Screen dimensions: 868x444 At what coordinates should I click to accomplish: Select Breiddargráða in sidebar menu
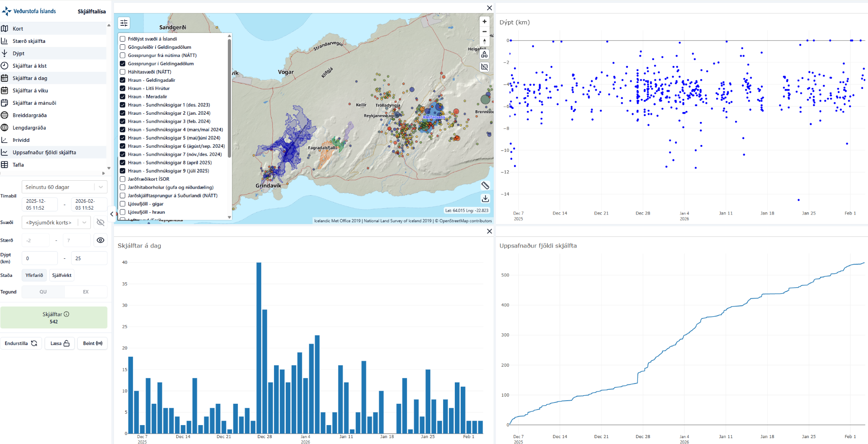29,116
